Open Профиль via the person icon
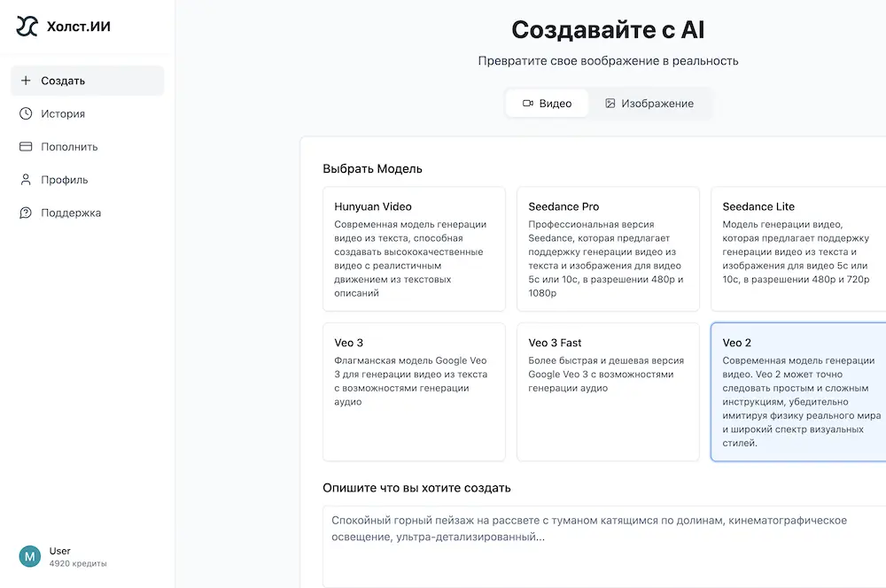 [x=25, y=179]
